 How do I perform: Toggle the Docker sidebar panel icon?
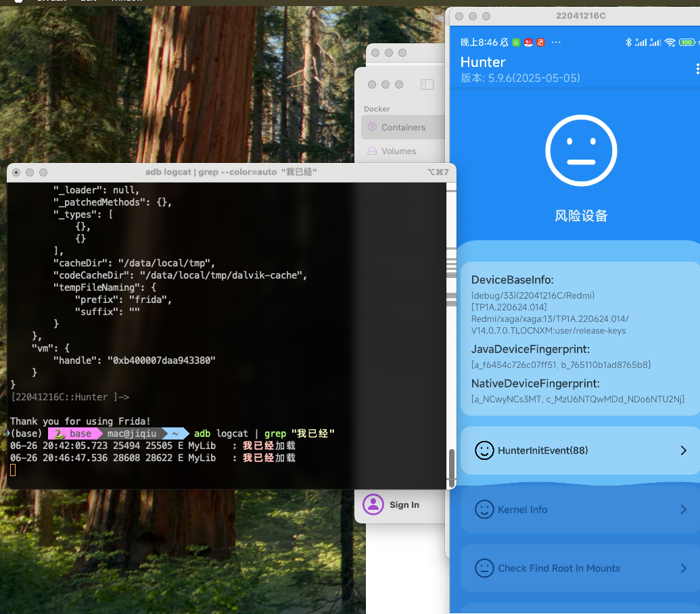tap(427, 85)
